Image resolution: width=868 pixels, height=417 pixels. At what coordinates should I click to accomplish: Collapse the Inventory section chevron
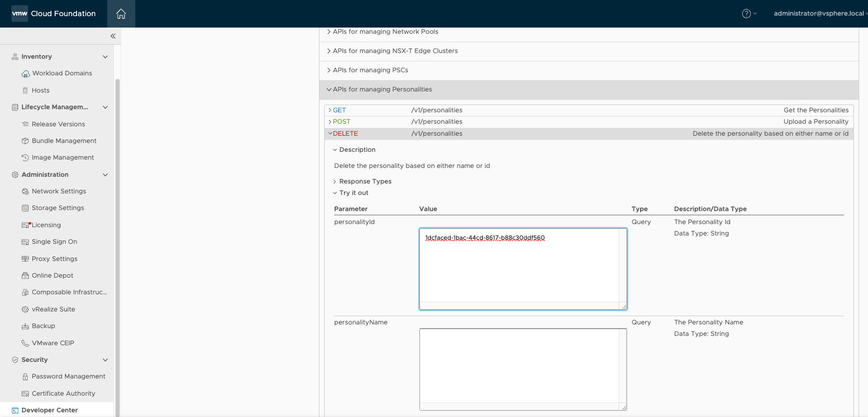point(105,57)
